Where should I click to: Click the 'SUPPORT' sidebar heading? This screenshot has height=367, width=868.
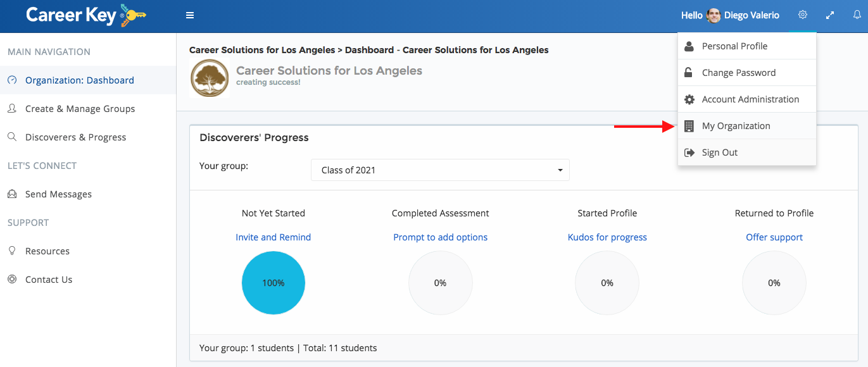coord(28,223)
